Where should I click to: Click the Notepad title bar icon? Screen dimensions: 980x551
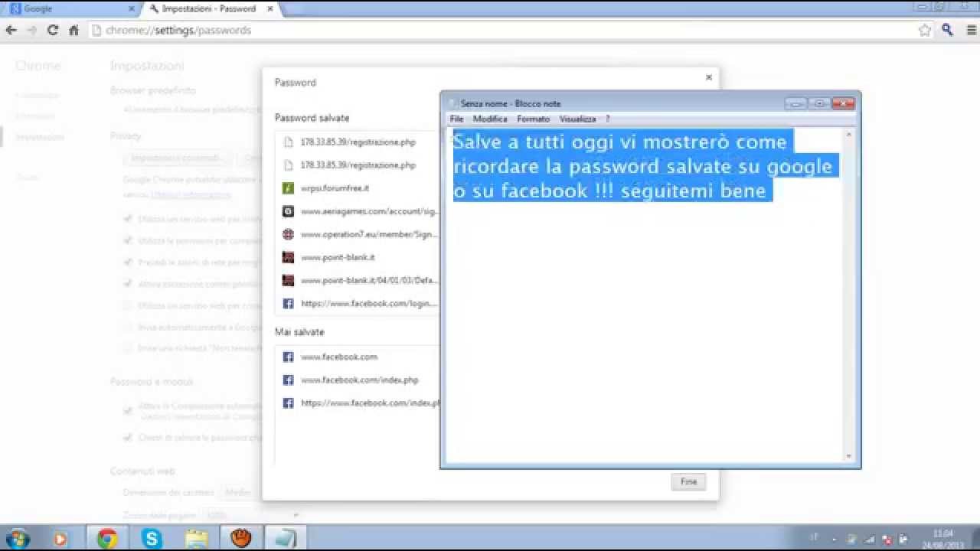452,103
